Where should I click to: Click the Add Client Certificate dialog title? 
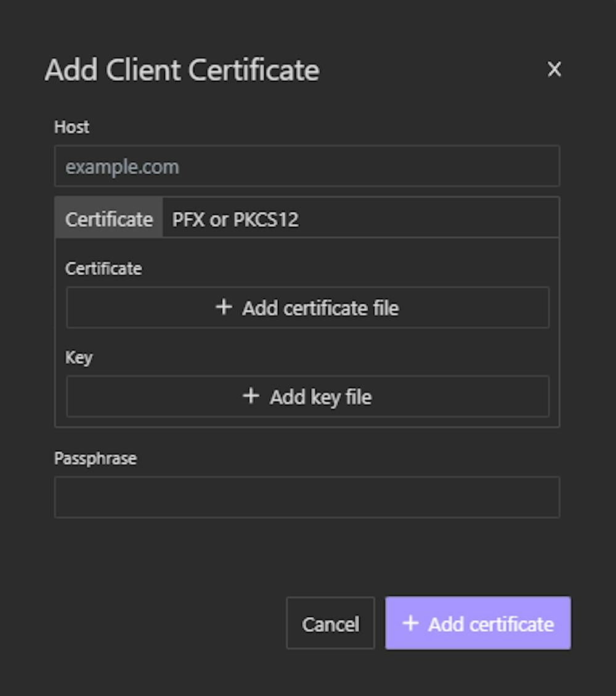[181, 70]
